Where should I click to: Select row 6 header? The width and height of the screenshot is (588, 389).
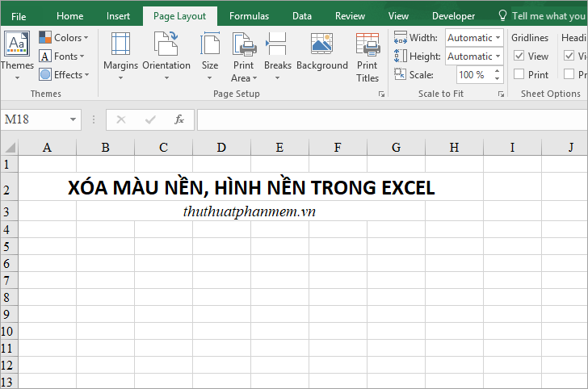click(x=9, y=263)
